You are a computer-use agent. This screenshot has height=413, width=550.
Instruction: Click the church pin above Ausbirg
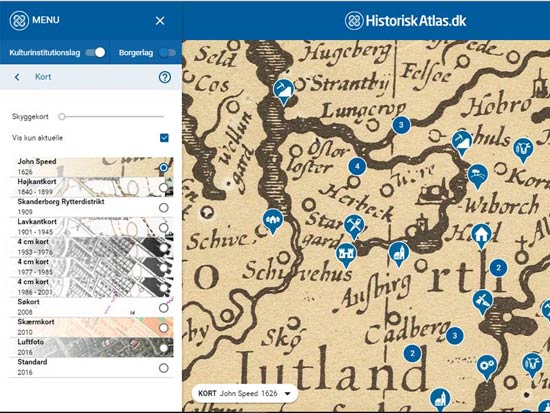(399, 253)
